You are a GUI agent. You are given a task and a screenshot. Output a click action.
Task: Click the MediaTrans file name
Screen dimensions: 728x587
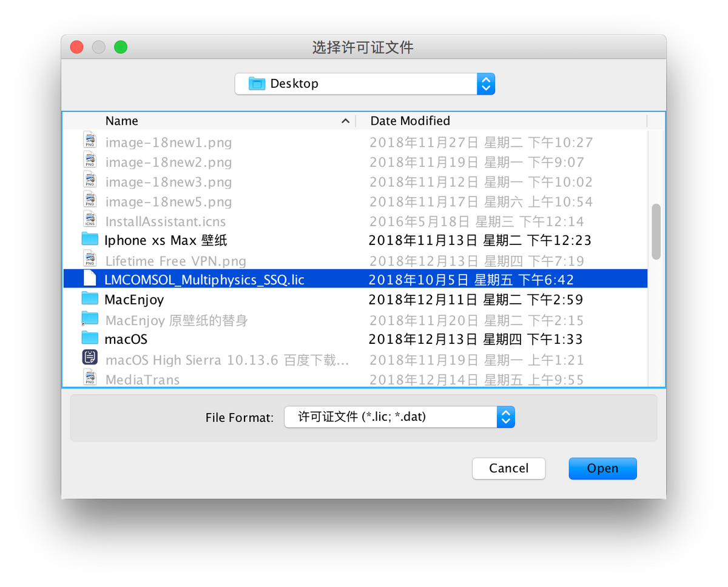pyautogui.click(x=143, y=380)
